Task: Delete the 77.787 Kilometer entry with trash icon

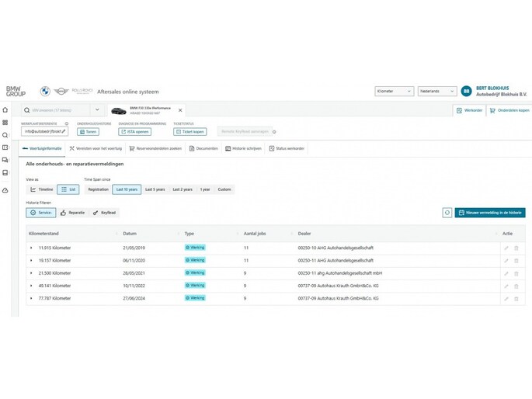Action: [516, 298]
